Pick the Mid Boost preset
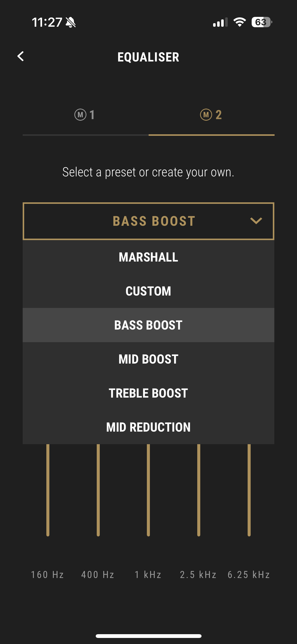The width and height of the screenshot is (297, 644). click(x=148, y=359)
